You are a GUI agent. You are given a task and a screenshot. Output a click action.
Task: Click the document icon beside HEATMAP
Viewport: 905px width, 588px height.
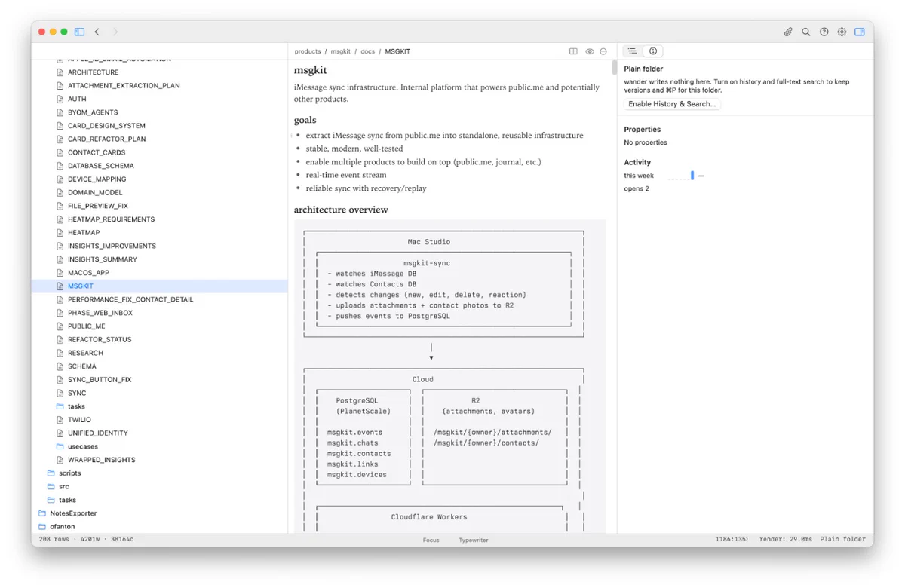[60, 233]
